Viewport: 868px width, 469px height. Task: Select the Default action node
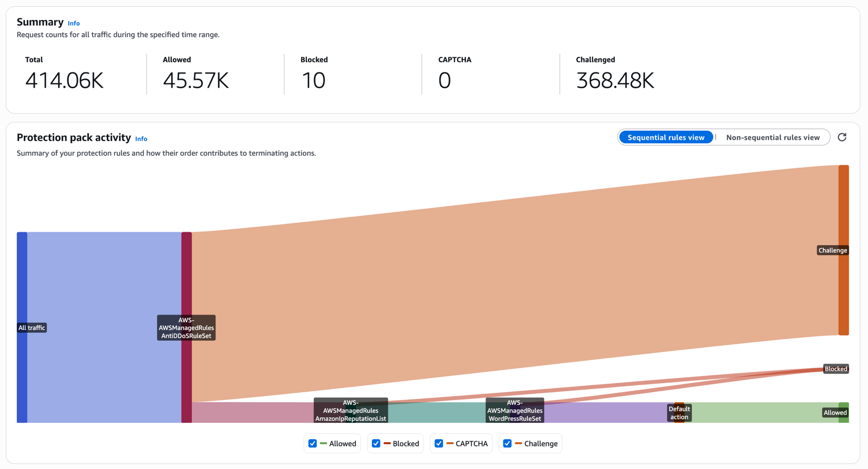click(679, 413)
